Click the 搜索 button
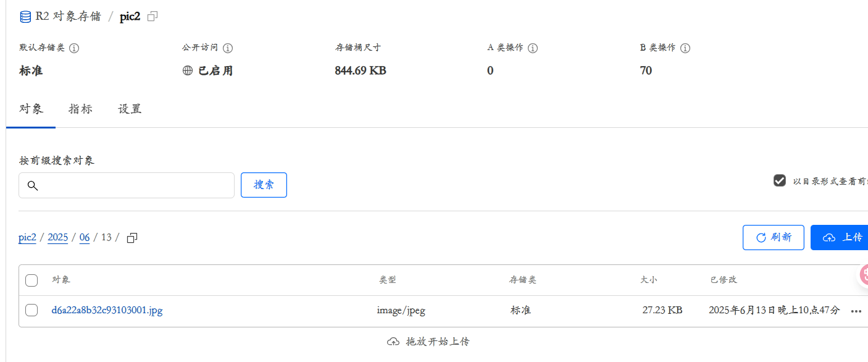This screenshot has width=868, height=362. point(264,185)
